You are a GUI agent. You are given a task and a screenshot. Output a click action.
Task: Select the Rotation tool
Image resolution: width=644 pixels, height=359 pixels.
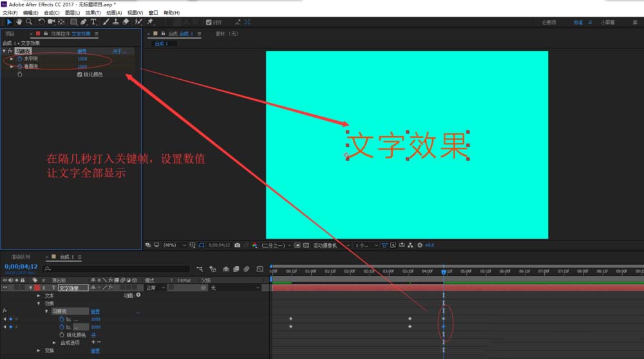point(41,22)
